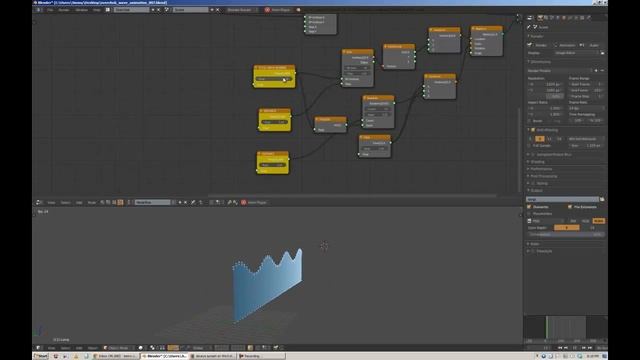Select RGB color mode
The image size is (640, 360).
pos(585,221)
